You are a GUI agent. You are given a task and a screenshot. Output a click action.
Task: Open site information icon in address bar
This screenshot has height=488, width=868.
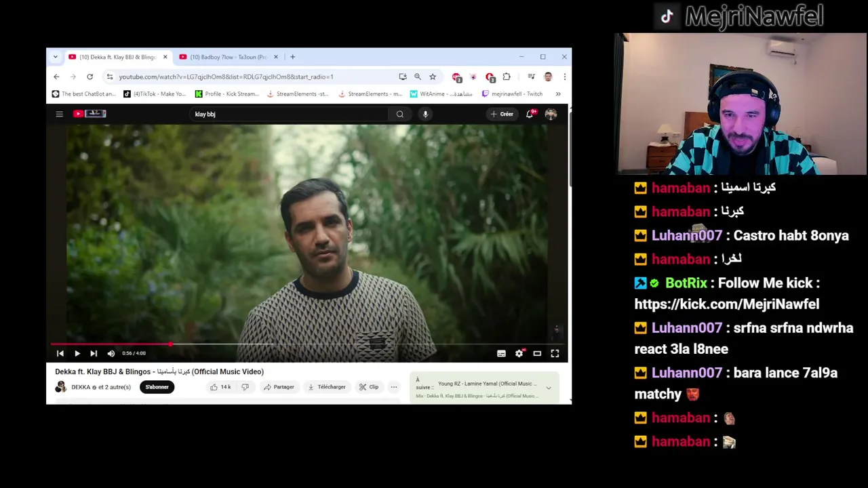pyautogui.click(x=109, y=77)
